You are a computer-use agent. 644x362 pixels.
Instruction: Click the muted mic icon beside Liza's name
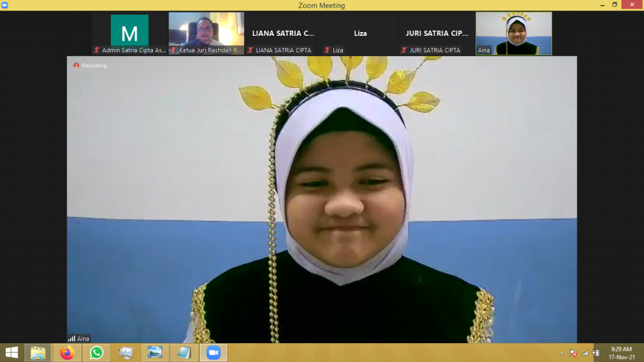click(327, 50)
